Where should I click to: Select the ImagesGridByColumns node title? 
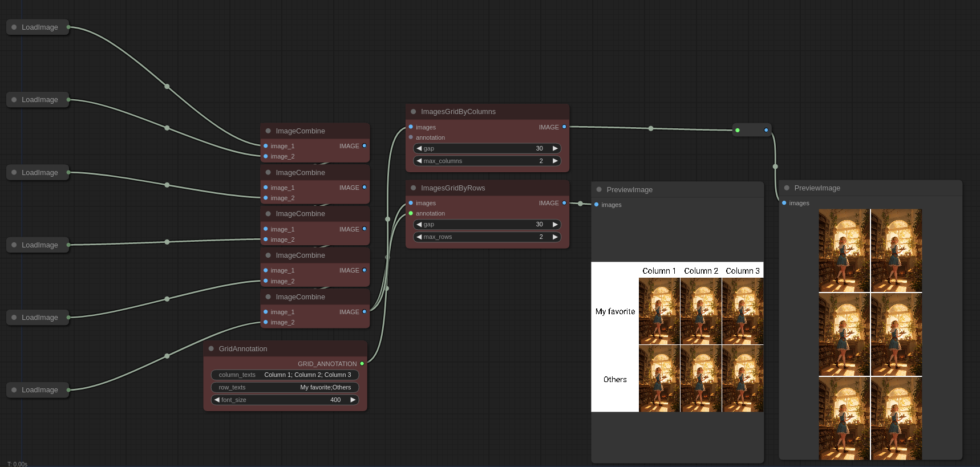458,112
